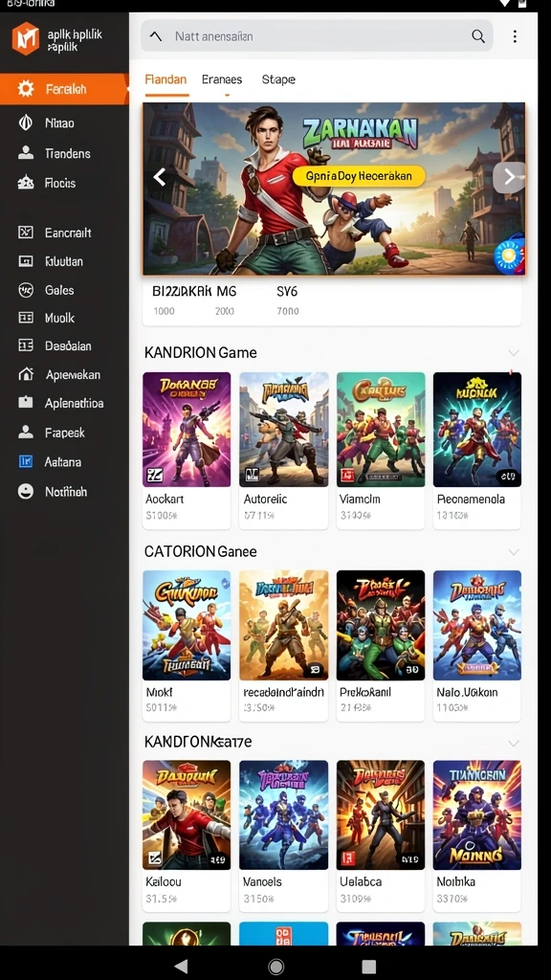The width and height of the screenshot is (551, 980).
Task: Click the search magnifier icon
Action: 478,36
